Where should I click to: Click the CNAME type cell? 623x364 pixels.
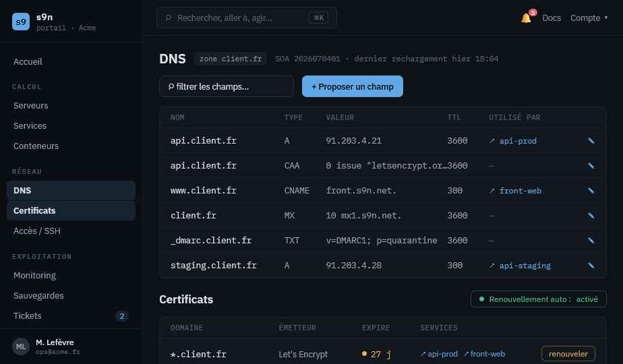[x=297, y=191]
